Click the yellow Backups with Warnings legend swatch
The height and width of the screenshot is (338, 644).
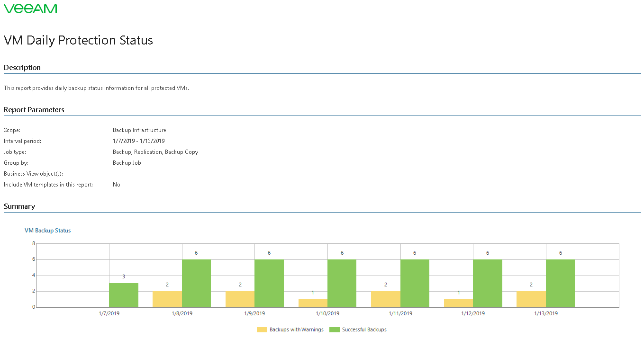point(262,329)
